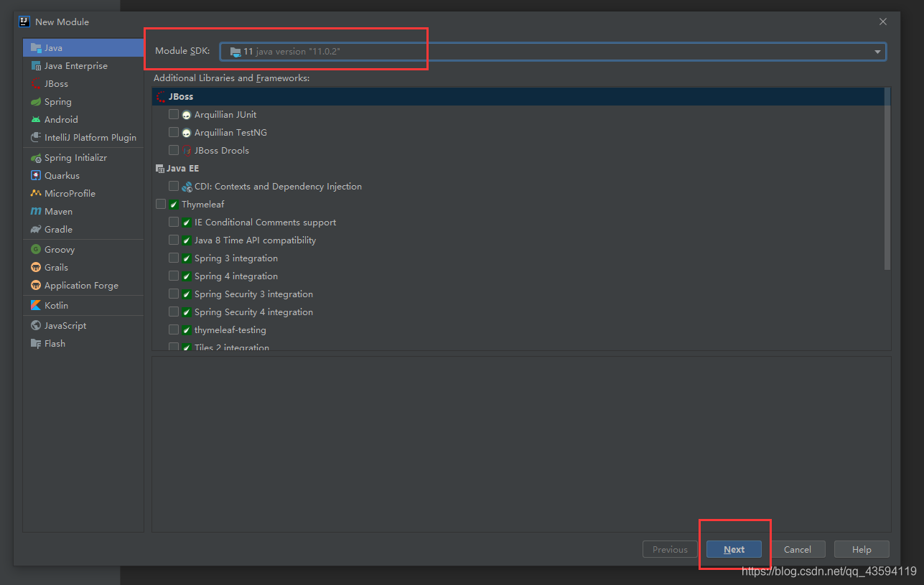
Task: Click the Gradle elephant icon
Action: tap(36, 230)
